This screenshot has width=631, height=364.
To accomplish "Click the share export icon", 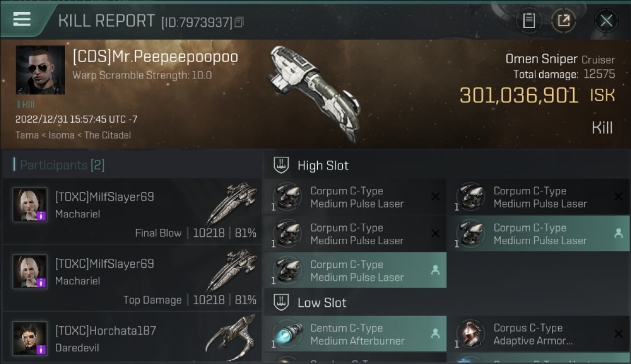I will coord(564,21).
